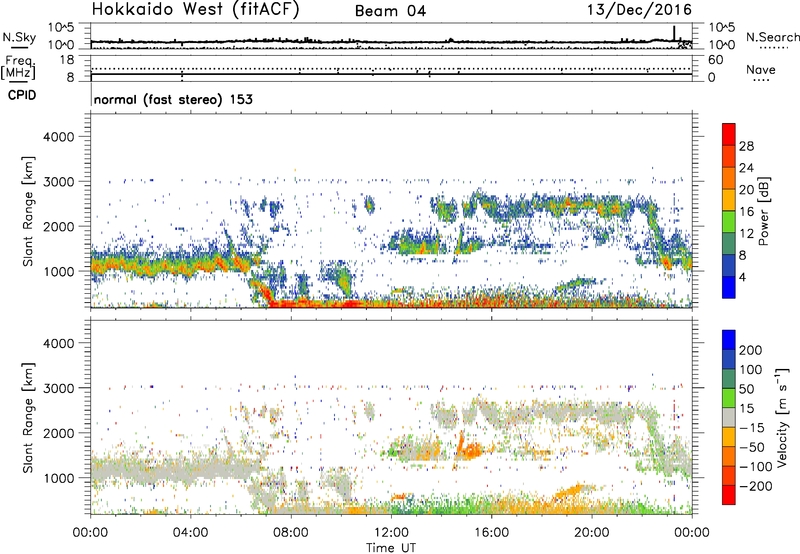Pick the red top segment of the Power colorbar
The height and width of the screenshot is (554, 800).
[x=729, y=134]
